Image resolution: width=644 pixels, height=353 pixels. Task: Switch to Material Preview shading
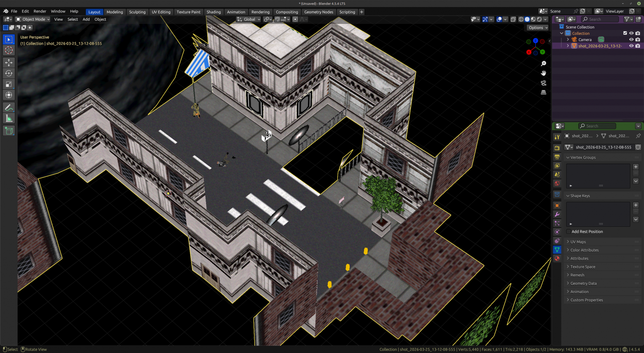(x=533, y=19)
